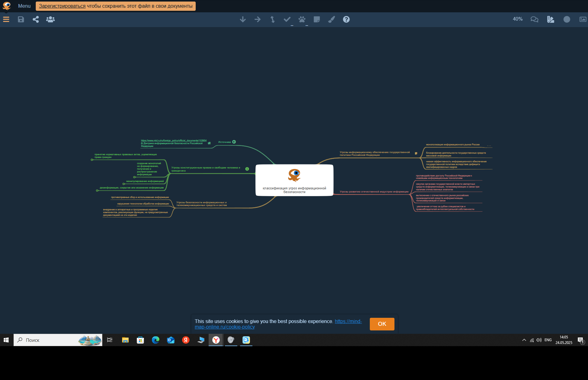This screenshot has width=588, height=380.
Task: Expand the three-dots on монополизация node
Action: tap(489, 145)
